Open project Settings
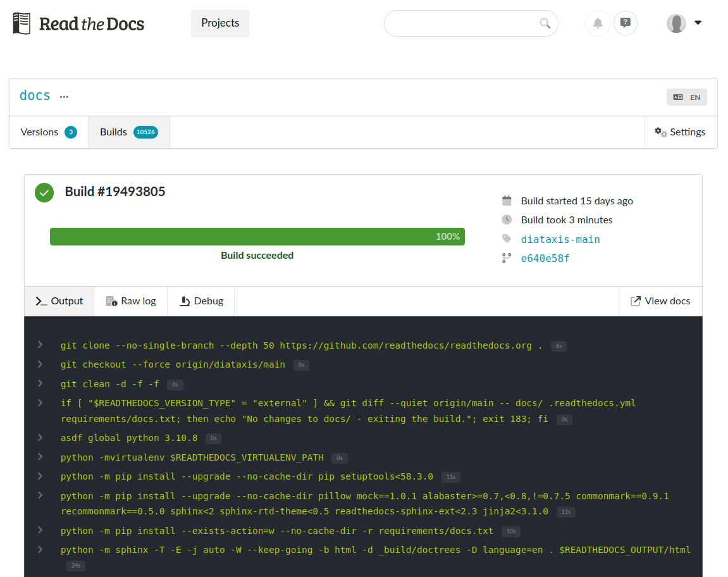Viewport: 728px width, 577px height. coord(681,132)
